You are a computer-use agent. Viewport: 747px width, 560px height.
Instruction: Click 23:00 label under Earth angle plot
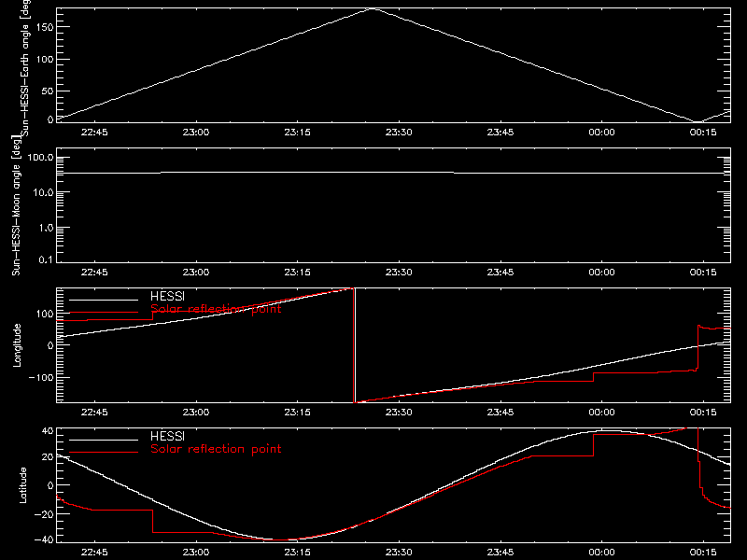196,132
